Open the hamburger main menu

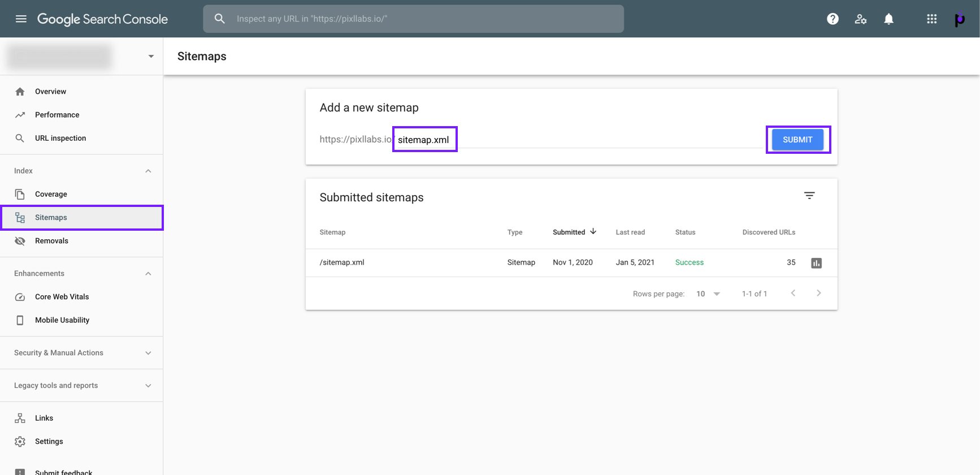21,19
